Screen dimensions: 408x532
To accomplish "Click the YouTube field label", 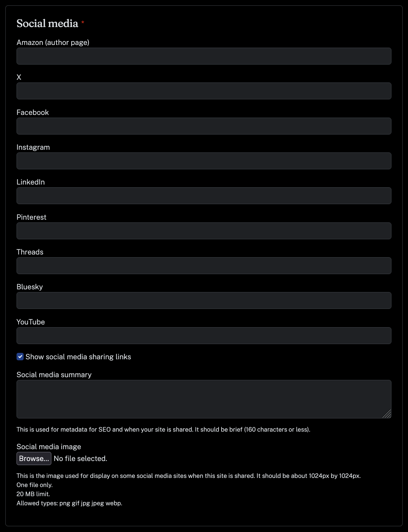I will point(31,322).
